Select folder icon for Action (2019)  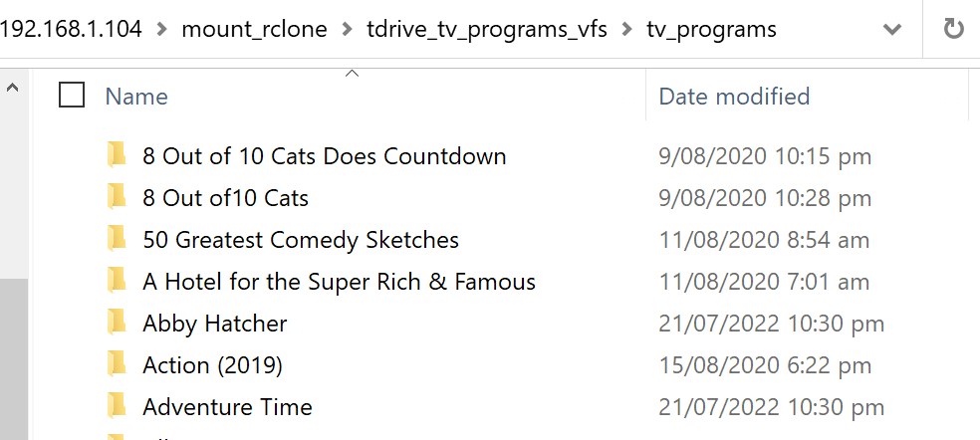click(x=117, y=364)
